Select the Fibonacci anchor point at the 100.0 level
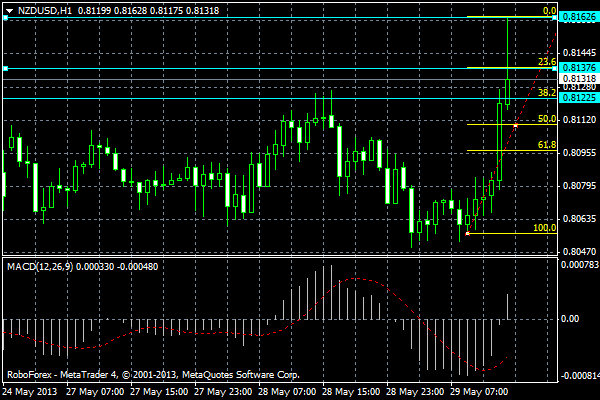 tap(467, 233)
